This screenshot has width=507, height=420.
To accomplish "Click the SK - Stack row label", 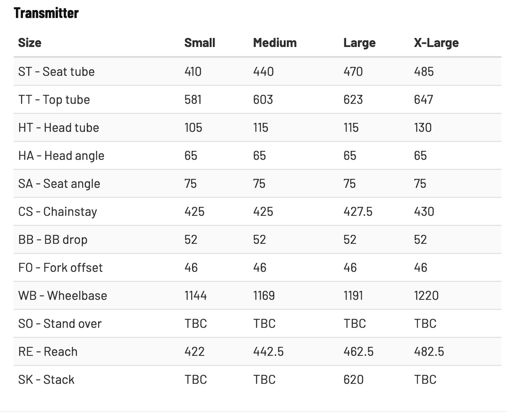I will point(46,380).
